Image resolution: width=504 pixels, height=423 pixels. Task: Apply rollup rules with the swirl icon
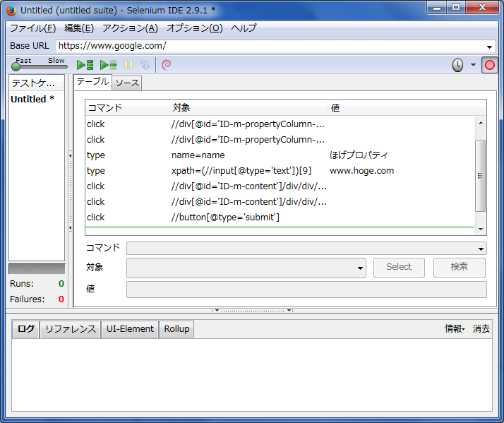pyautogui.click(x=166, y=65)
